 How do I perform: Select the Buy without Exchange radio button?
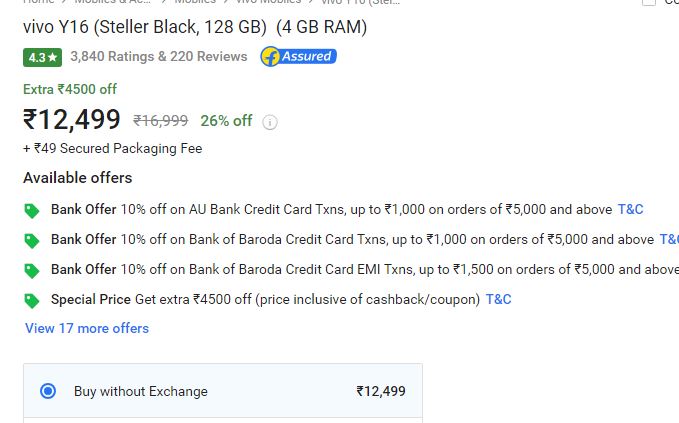coord(48,391)
